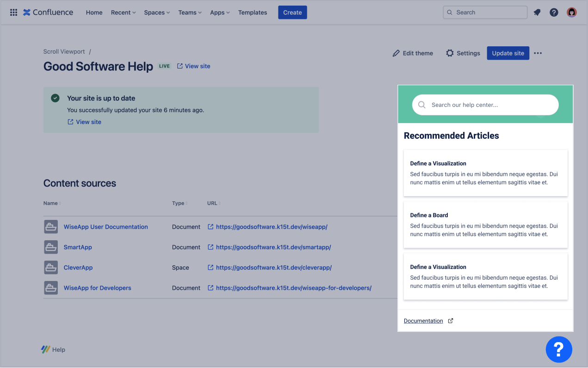Screen dimensions: 588x368
Task: Click the blue floating help widget button
Action: click(559, 349)
